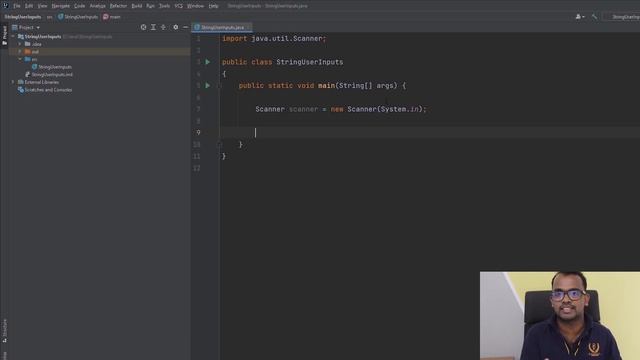Expand the .idea folder
The width and height of the screenshot is (640, 360).
pos(20,44)
